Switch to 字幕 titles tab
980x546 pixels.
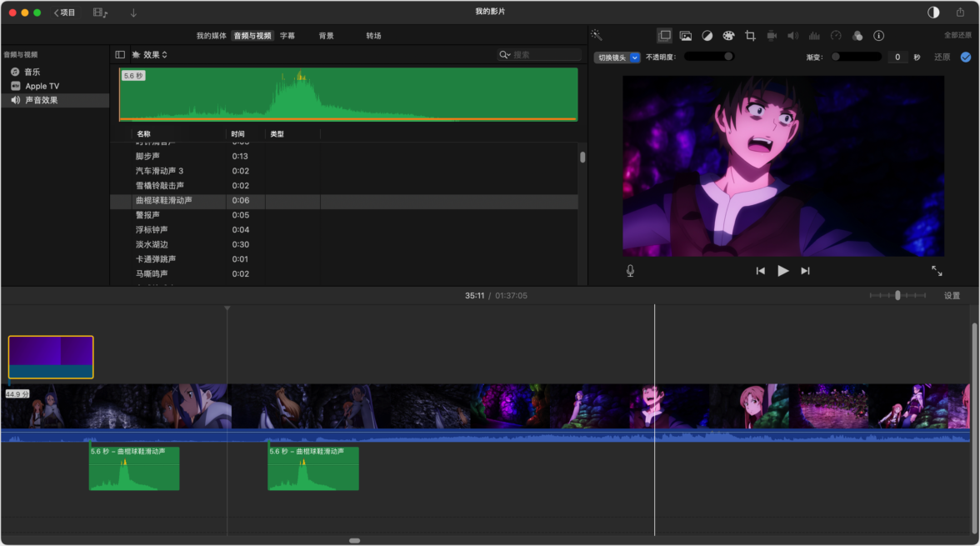[x=287, y=36]
